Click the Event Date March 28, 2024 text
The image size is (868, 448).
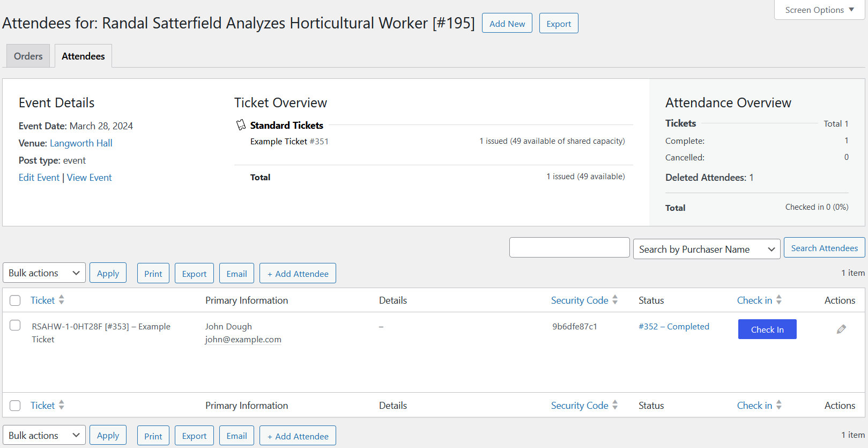[x=76, y=126]
